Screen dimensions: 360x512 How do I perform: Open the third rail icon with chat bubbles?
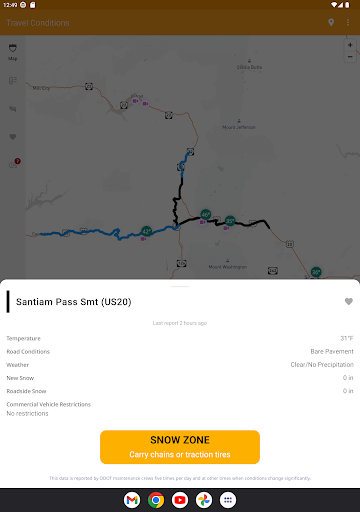(x=13, y=109)
